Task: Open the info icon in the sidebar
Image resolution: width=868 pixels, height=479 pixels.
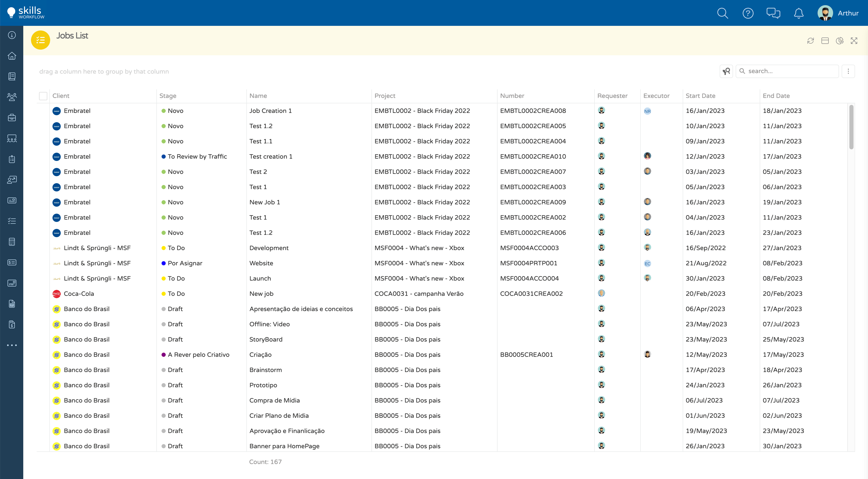Action: coord(12,35)
